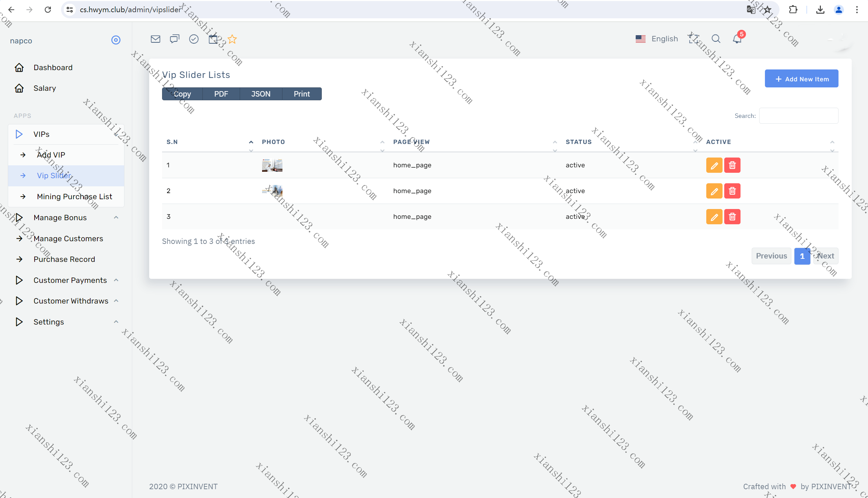
Task: Toggle fullscreen with the expand icon
Action: (x=694, y=39)
